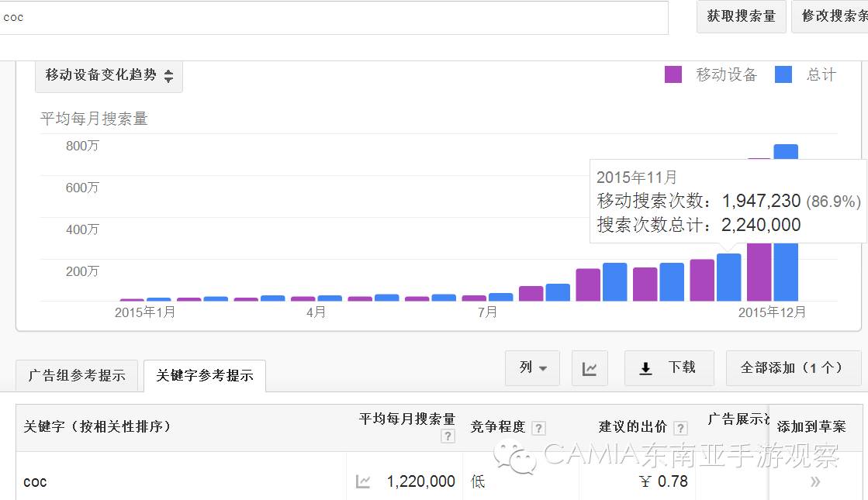Click the search input containing coc
Image resolution: width=868 pixels, height=500 pixels.
332,18
